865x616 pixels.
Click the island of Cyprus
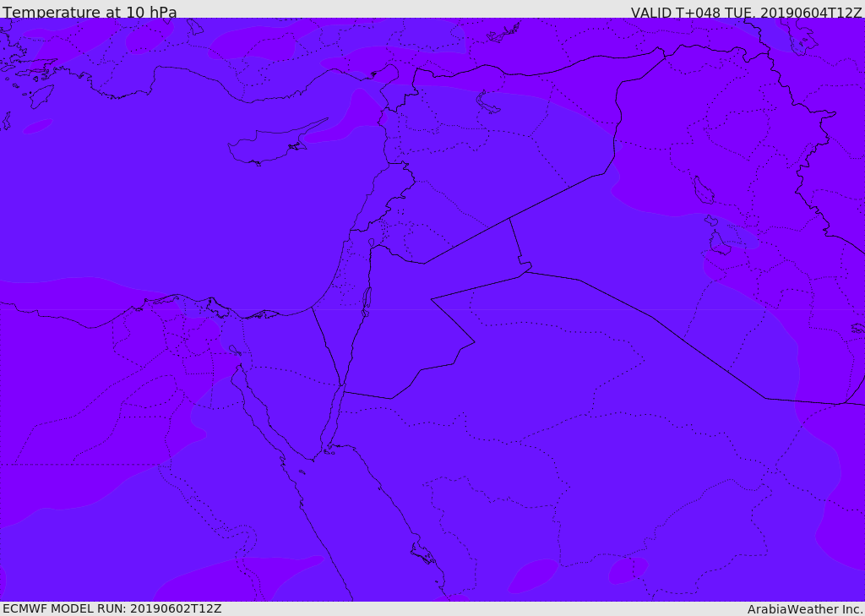269,147
